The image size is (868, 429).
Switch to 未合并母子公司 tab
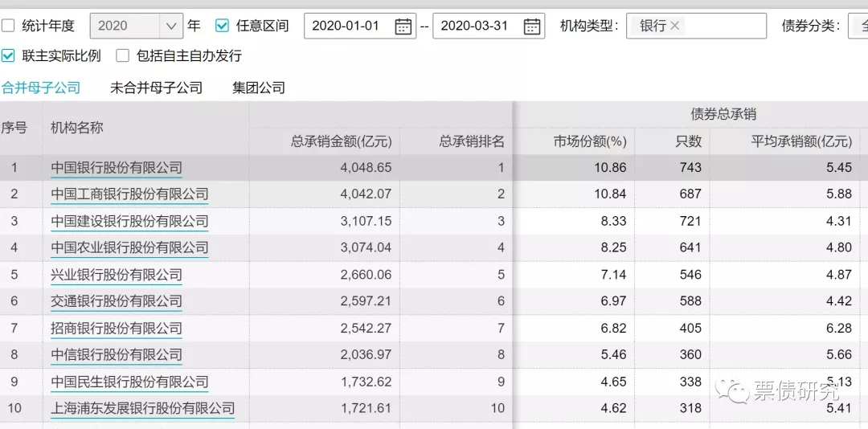156,88
